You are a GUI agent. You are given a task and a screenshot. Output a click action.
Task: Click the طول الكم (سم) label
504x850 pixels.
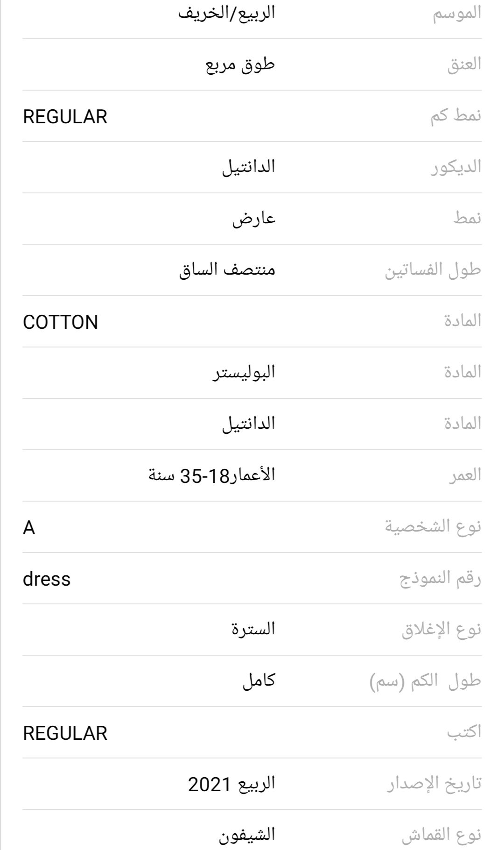(425, 681)
